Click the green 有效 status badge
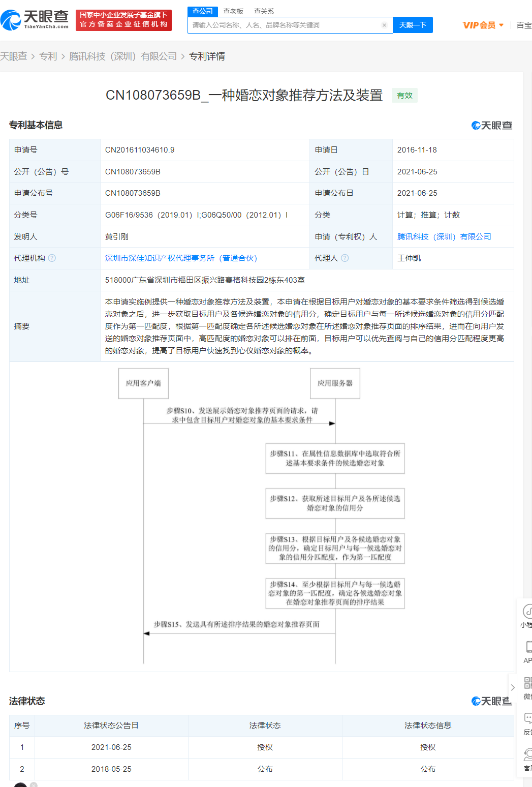 (404, 95)
